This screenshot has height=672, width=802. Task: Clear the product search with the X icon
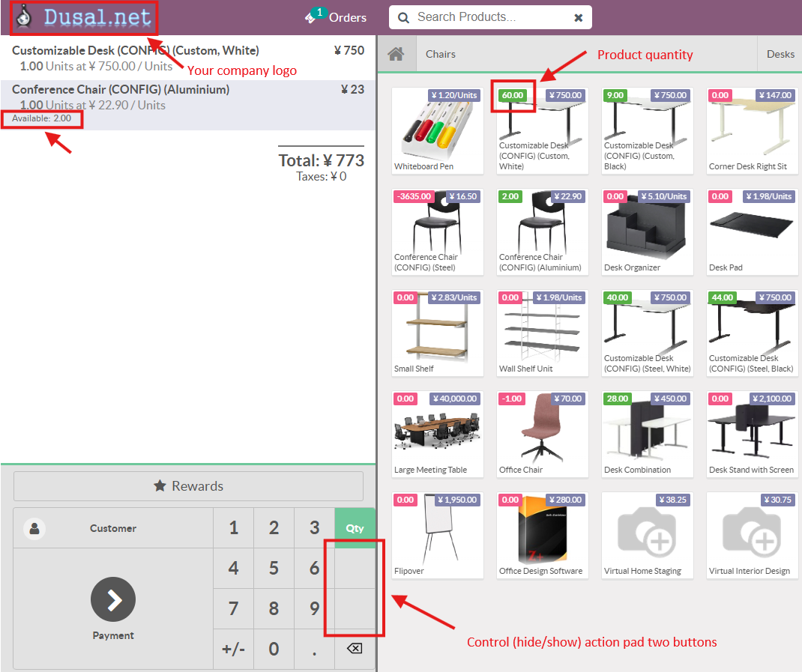[x=578, y=17]
